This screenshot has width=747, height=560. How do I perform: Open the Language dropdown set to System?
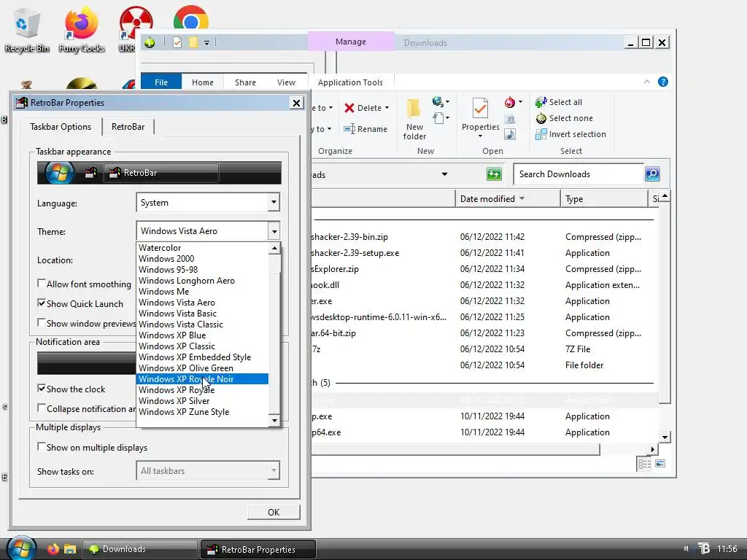click(x=208, y=203)
